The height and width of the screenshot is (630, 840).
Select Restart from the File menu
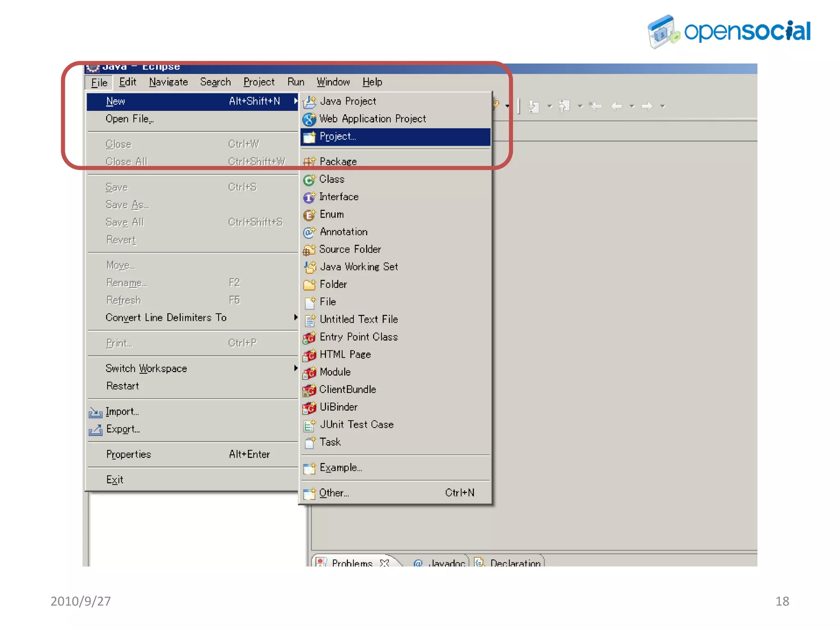pyautogui.click(x=123, y=386)
